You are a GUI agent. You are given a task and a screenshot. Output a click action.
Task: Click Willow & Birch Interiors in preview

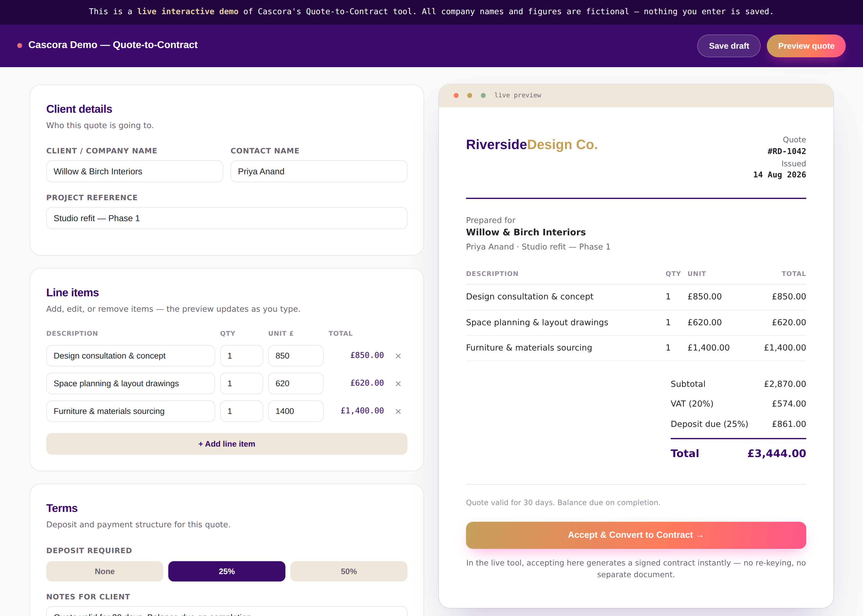526,232
